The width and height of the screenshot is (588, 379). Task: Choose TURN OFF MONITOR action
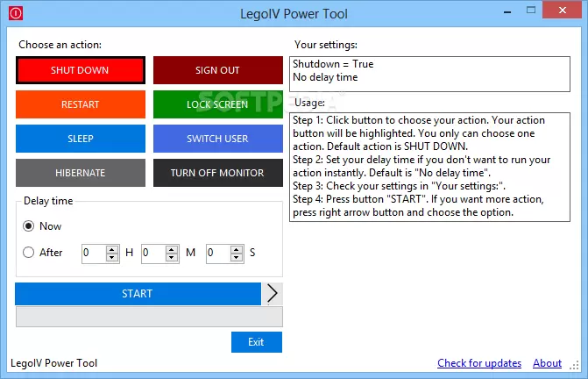click(x=217, y=173)
